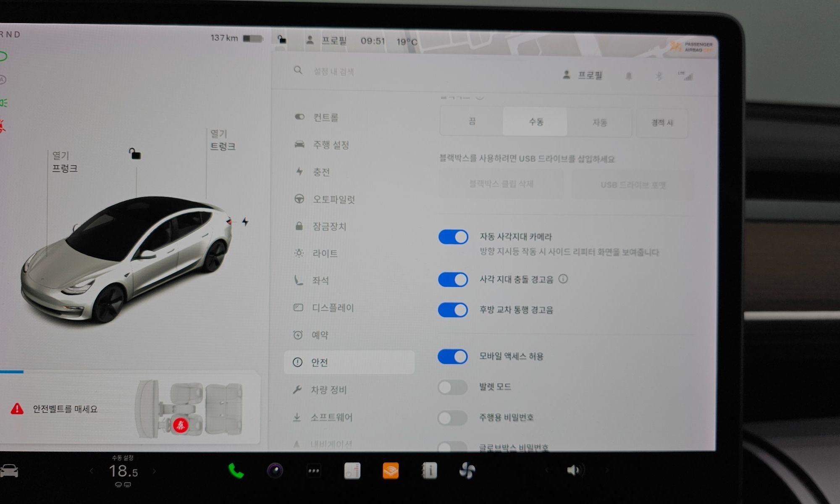The height and width of the screenshot is (504, 840).
Task: Disable 모바일 액세스 허용 switch
Action: tap(452, 357)
